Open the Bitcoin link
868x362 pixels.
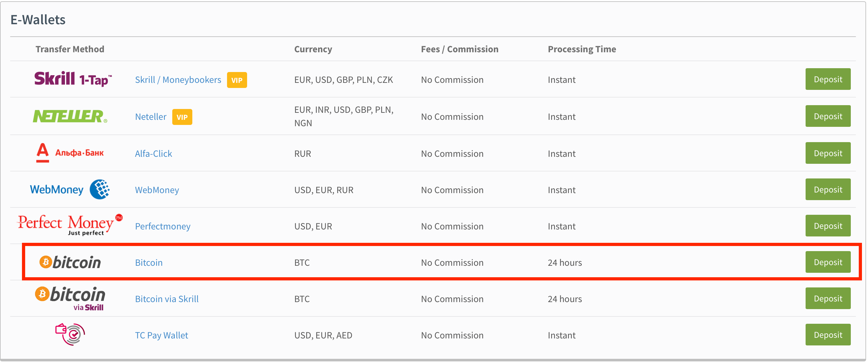pos(149,263)
